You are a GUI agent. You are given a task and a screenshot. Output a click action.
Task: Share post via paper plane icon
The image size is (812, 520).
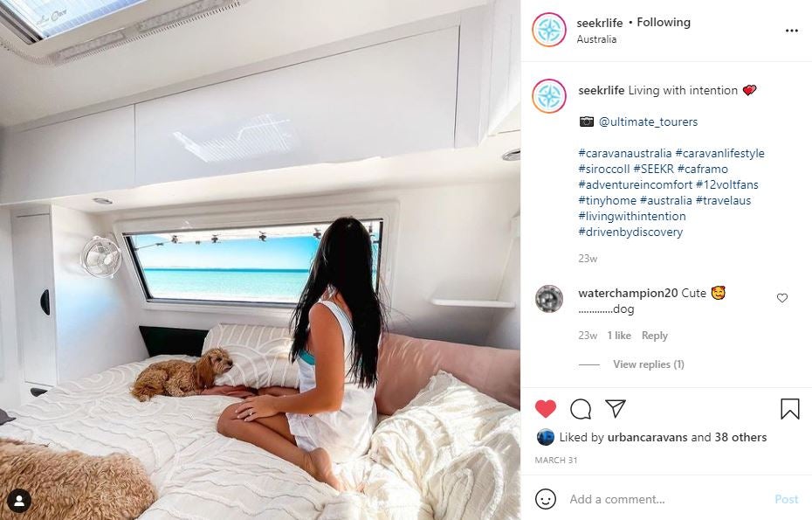point(616,408)
